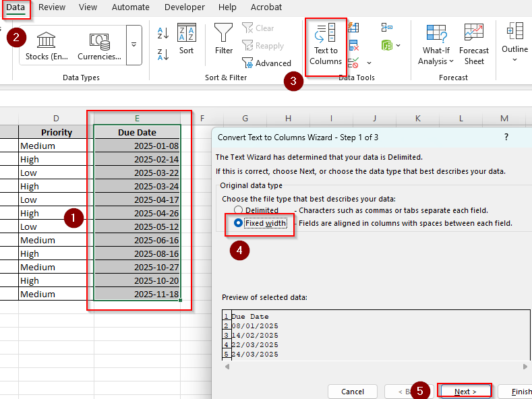Open the Data Model dropdown arrow

(x=398, y=45)
